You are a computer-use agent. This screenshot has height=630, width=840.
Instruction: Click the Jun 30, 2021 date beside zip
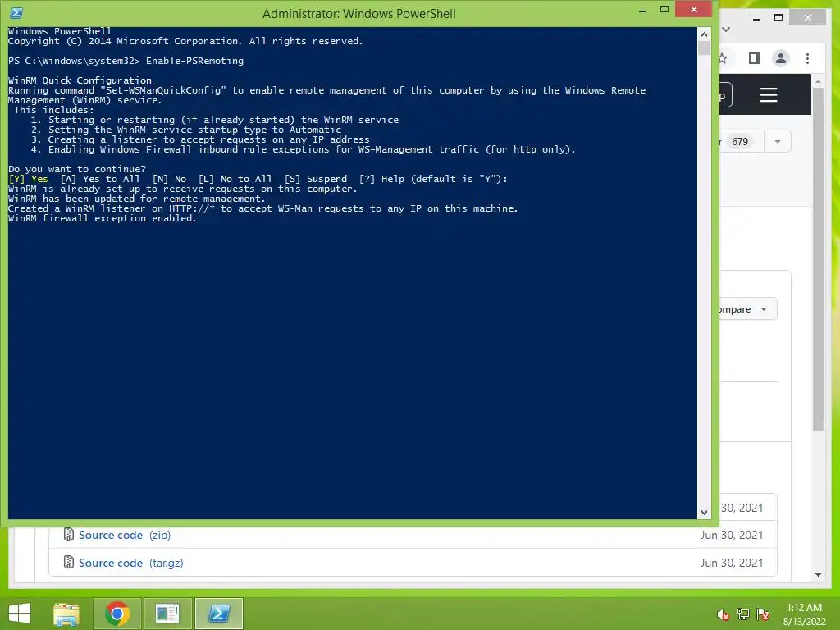(731, 535)
